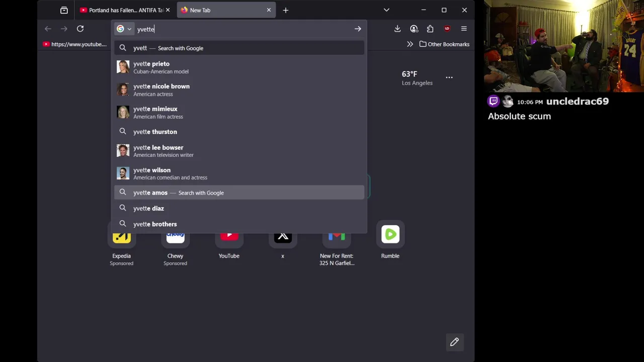
Task: Click into the address bar text field
Action: click(243, 29)
